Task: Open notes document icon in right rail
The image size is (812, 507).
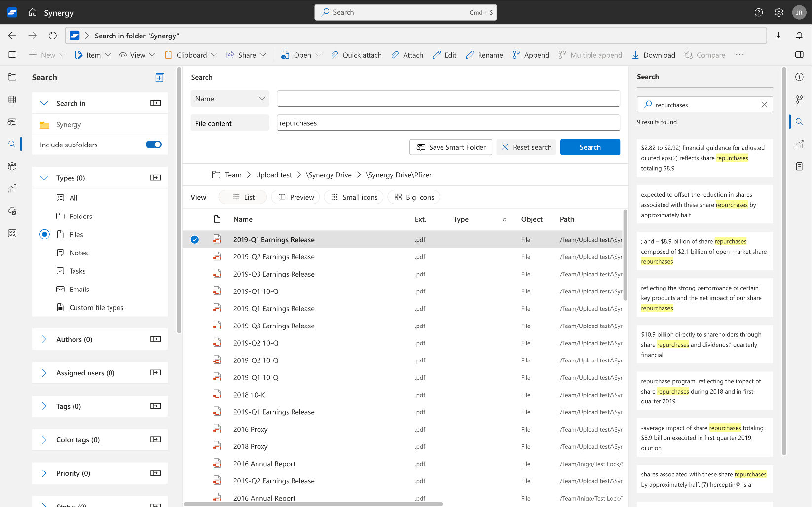Action: click(799, 166)
